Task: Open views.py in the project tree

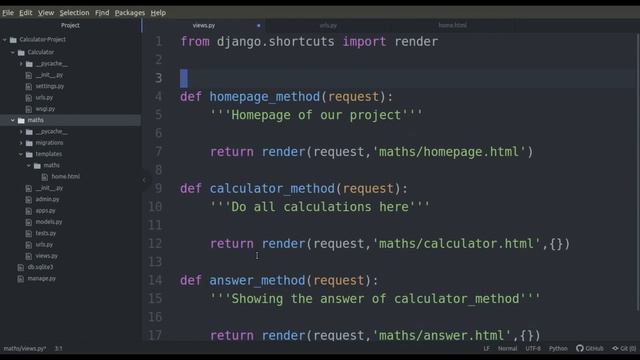Action: pos(47,256)
